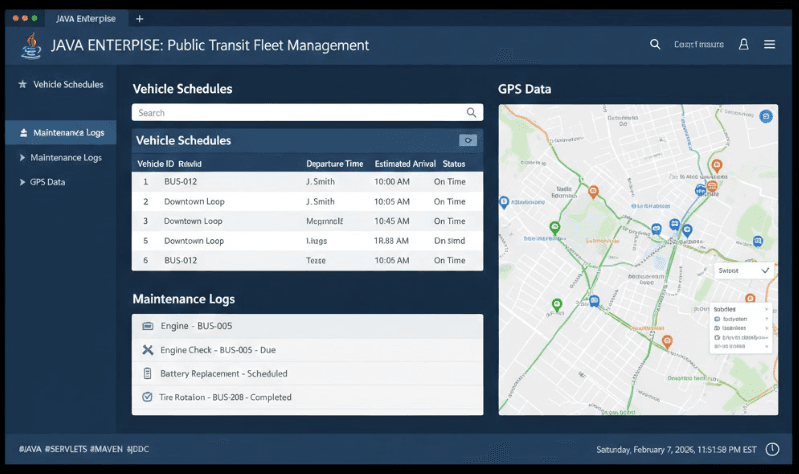Screen dimensions: 799x474
Task: Select the lower green pin on the map
Action: [557, 305]
